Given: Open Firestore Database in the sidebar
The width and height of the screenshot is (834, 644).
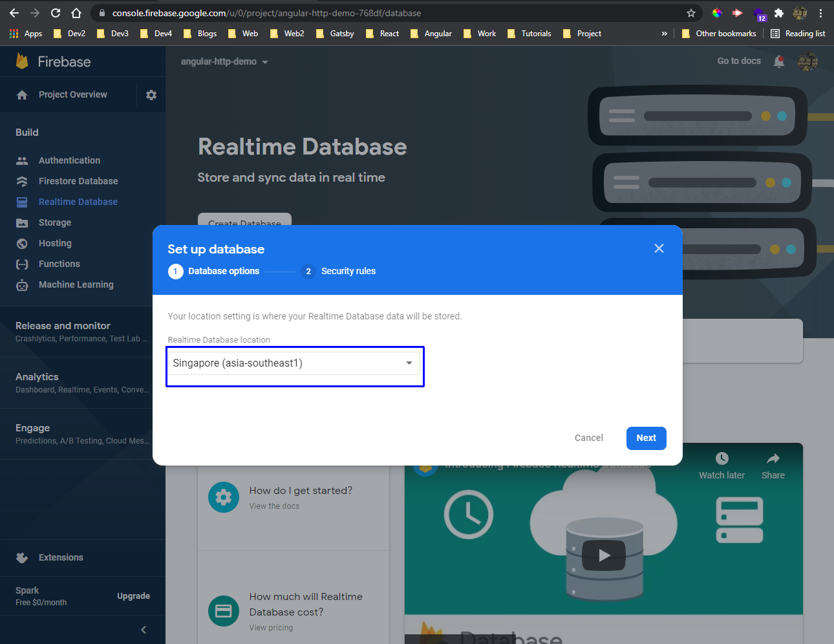Looking at the screenshot, I should click(x=78, y=181).
